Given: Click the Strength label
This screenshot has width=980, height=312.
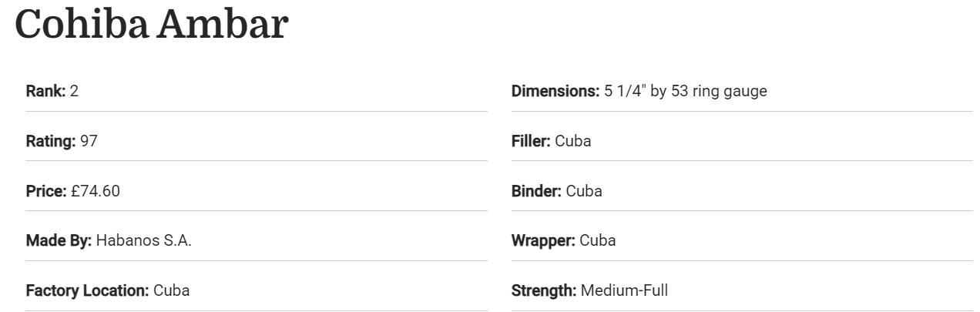Looking at the screenshot, I should tap(544, 290).
